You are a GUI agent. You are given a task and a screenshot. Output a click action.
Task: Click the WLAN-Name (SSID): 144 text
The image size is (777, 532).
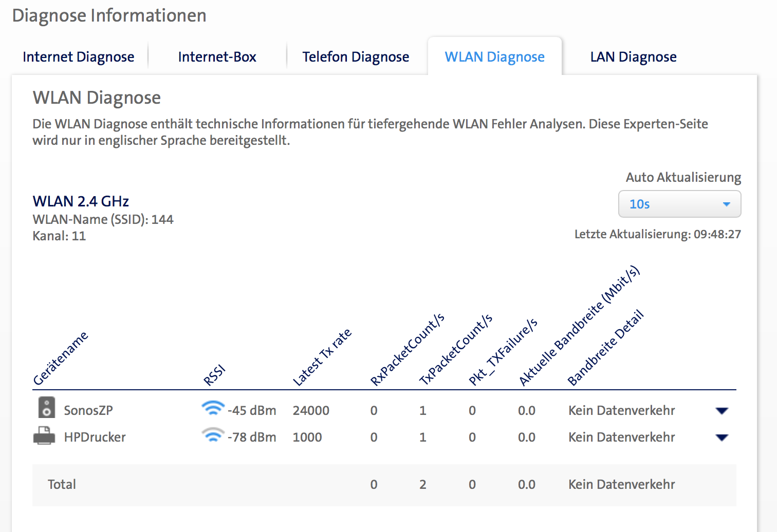click(x=103, y=219)
